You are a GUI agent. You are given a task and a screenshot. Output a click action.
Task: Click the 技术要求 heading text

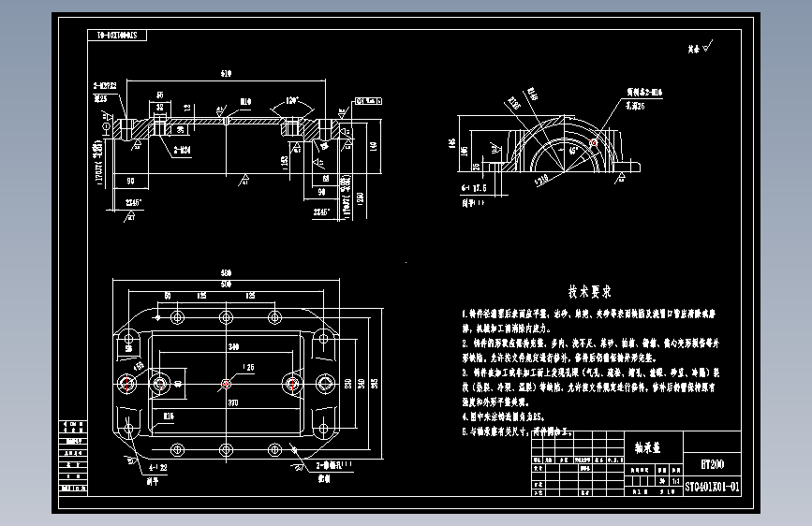(x=590, y=291)
